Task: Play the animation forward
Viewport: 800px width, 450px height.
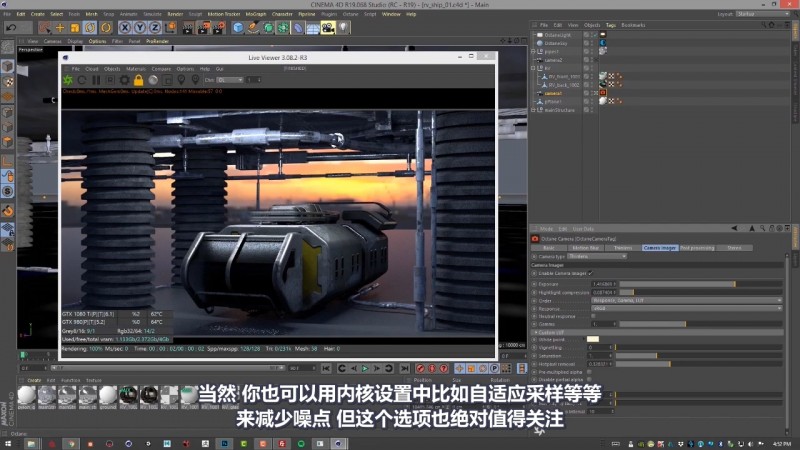Action: 365,368
